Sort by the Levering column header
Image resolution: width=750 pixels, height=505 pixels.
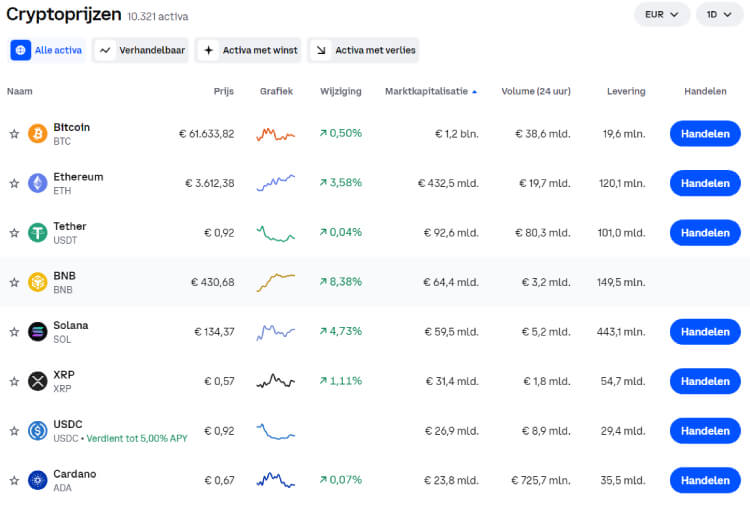(626, 91)
